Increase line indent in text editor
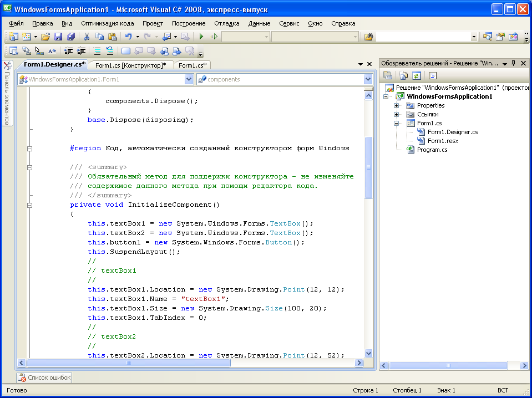Viewport: 532px width, 398px height. coord(82,51)
